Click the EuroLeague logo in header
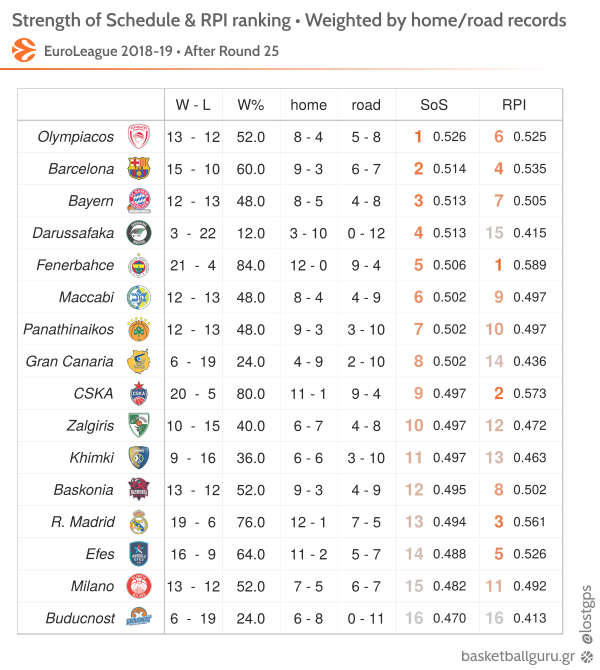600x670 pixels. [x=25, y=49]
